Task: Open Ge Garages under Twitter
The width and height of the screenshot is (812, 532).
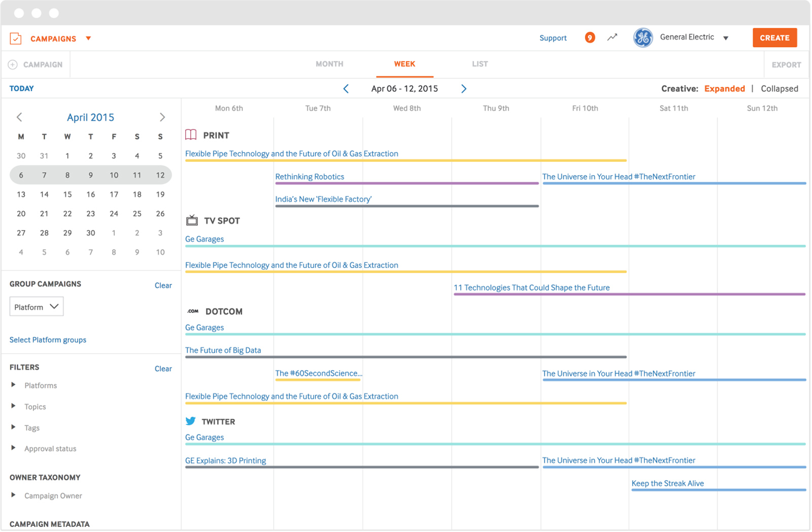Action: [205, 437]
